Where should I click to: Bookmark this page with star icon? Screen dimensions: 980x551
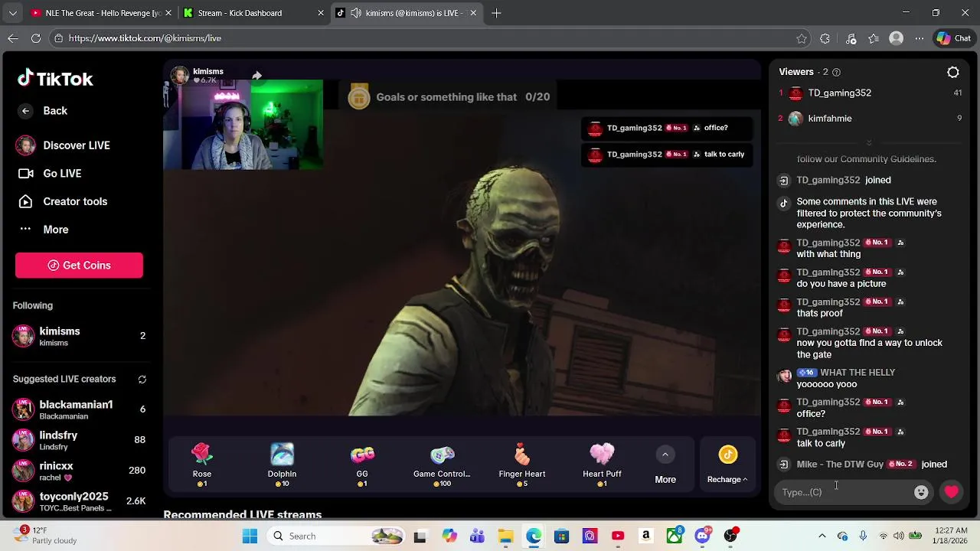[802, 38]
